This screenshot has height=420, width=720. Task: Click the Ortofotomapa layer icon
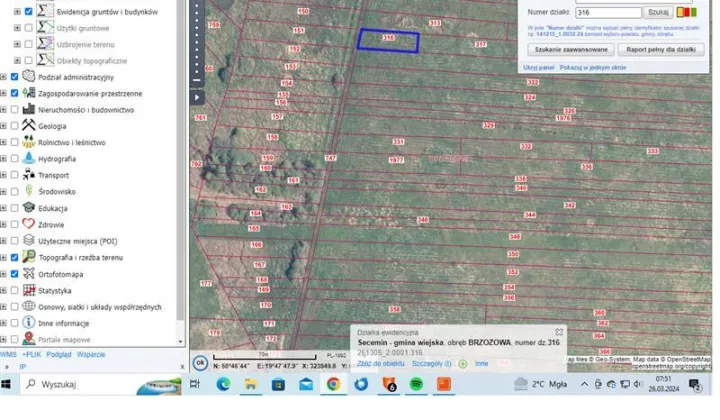pos(28,273)
